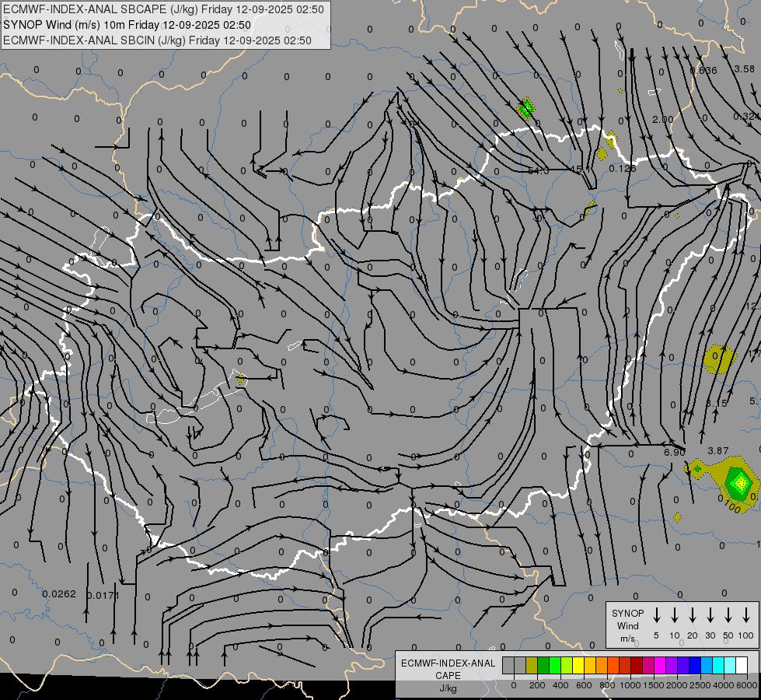Click the SBCAPE title line in header
The width and height of the screenshot is (761, 700).
(163, 9)
